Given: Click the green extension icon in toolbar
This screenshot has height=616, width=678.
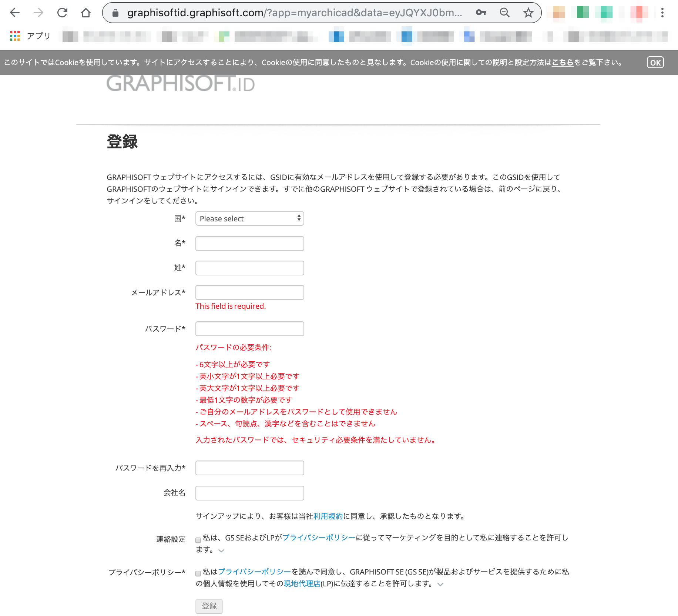Looking at the screenshot, I should (583, 13).
